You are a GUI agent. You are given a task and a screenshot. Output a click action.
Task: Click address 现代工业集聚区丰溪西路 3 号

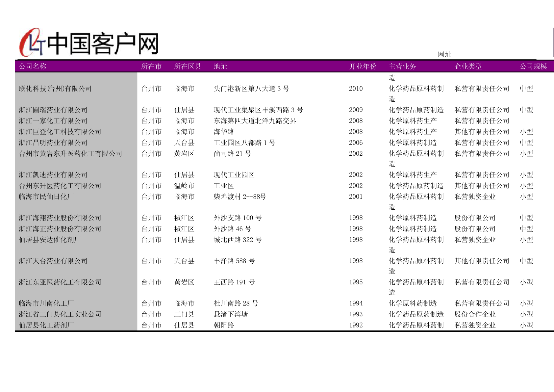[x=258, y=110]
